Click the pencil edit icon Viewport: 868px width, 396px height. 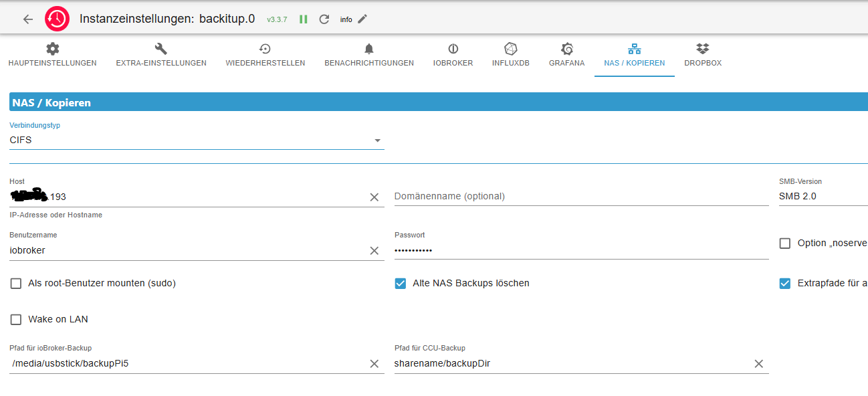coord(362,19)
